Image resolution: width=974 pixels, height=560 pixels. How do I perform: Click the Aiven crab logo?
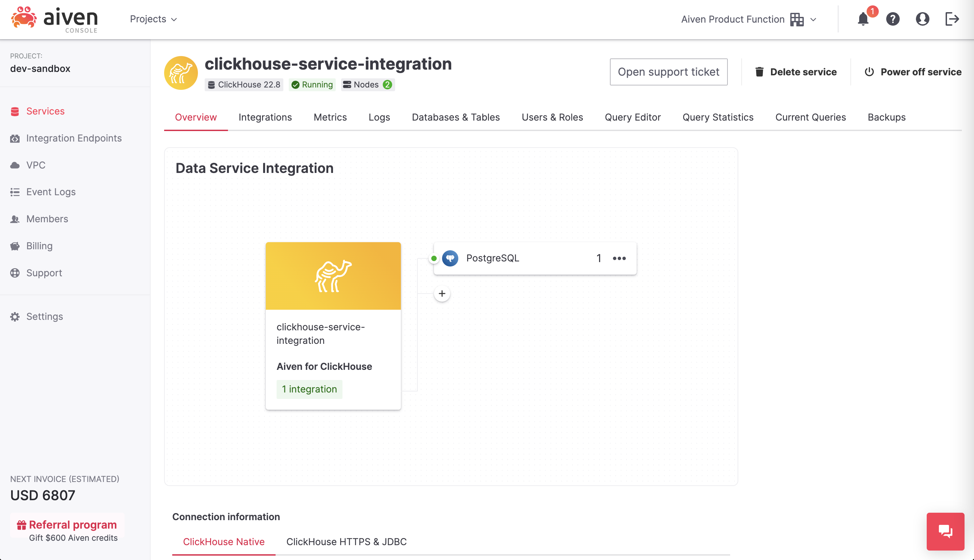(x=24, y=18)
